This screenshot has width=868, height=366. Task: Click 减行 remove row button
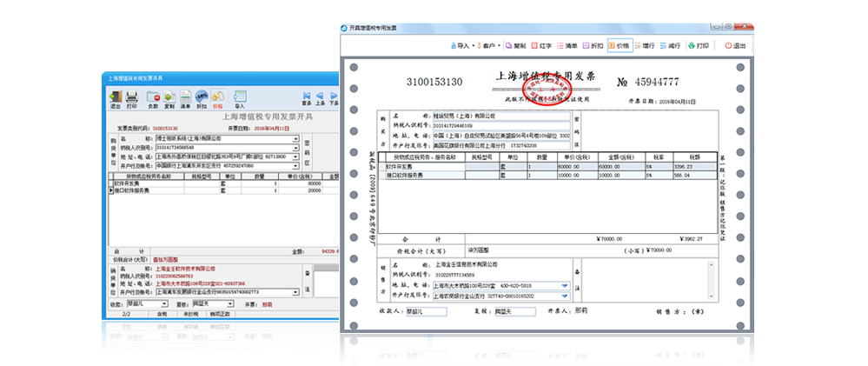point(673,45)
